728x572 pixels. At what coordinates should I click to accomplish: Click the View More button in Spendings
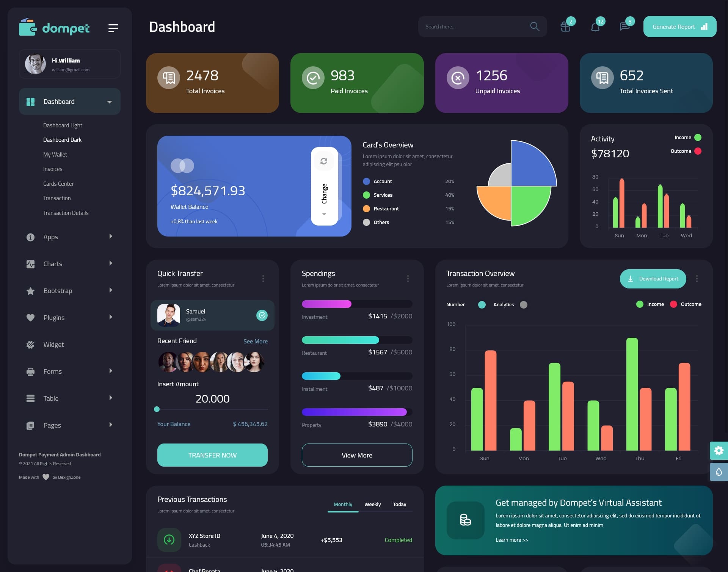[356, 455]
